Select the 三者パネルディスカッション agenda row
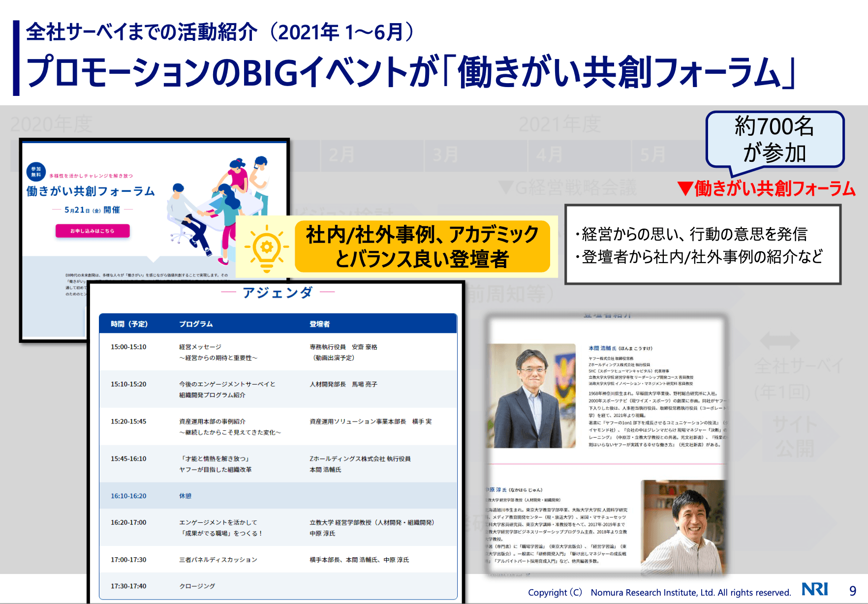 278,560
